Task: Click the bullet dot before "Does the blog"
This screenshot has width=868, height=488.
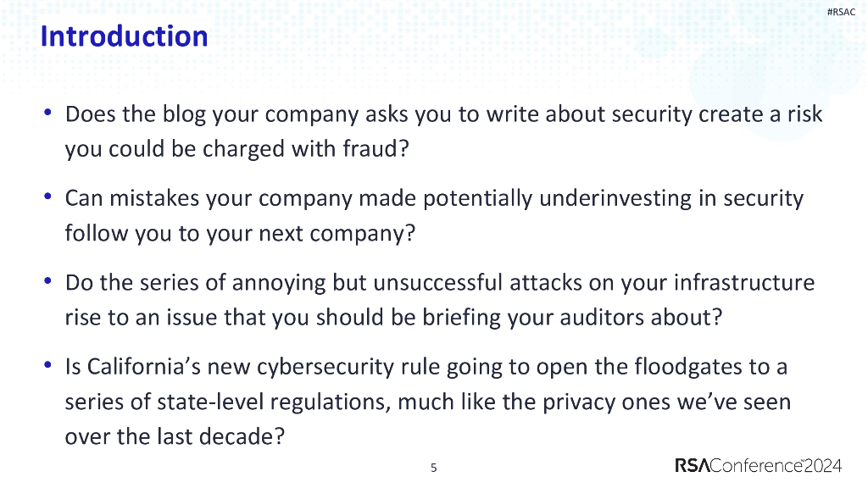Action: pyautogui.click(x=47, y=113)
